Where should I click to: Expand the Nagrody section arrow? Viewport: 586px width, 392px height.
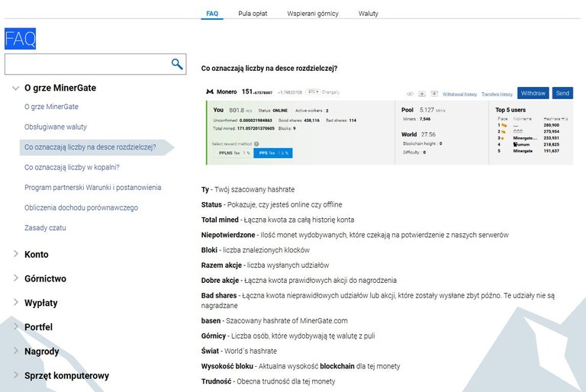(x=16, y=351)
